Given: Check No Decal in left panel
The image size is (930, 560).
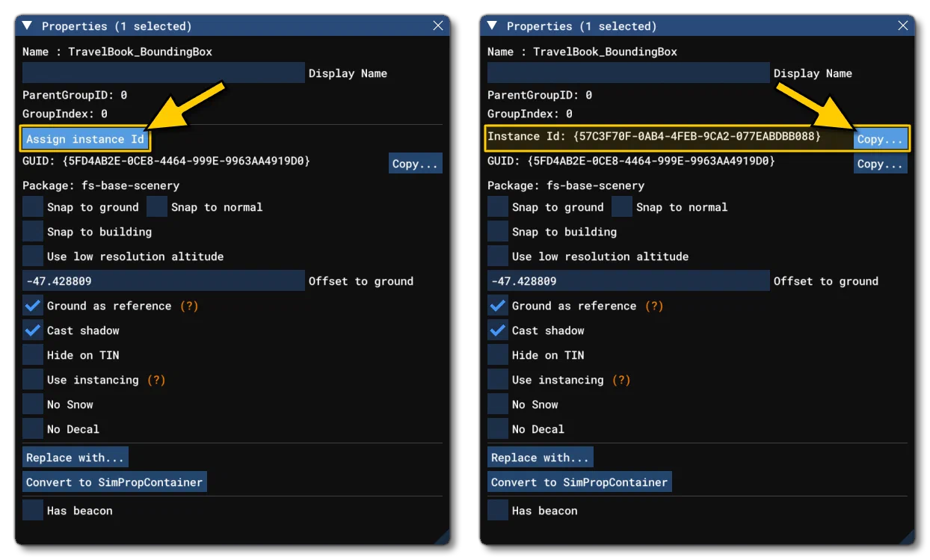Looking at the screenshot, I should (x=33, y=429).
